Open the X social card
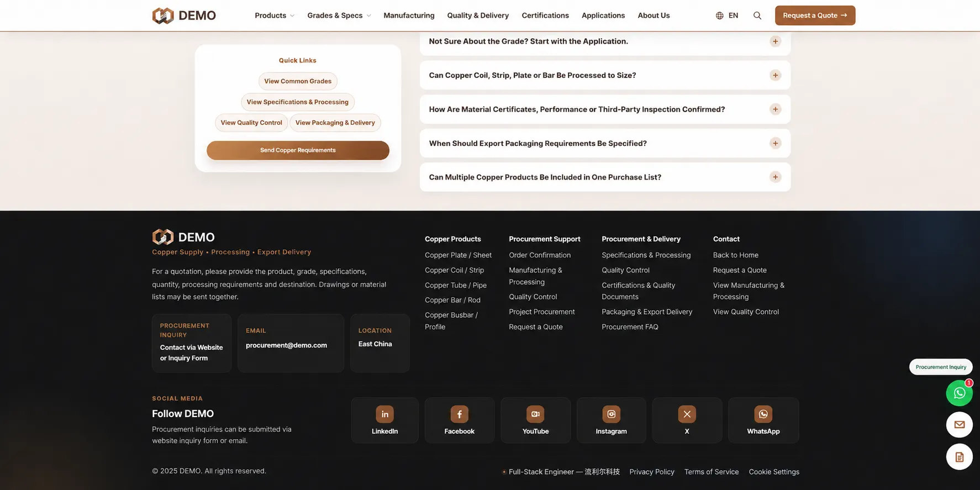The width and height of the screenshot is (980, 490). [687, 420]
